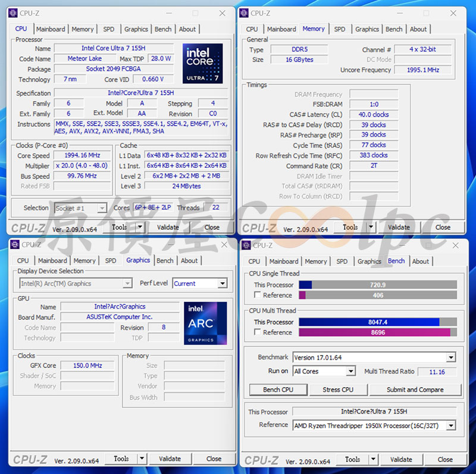Go to the About tab in the Bench window
Viewport: 476px width, 474px height.
pyautogui.click(x=421, y=261)
